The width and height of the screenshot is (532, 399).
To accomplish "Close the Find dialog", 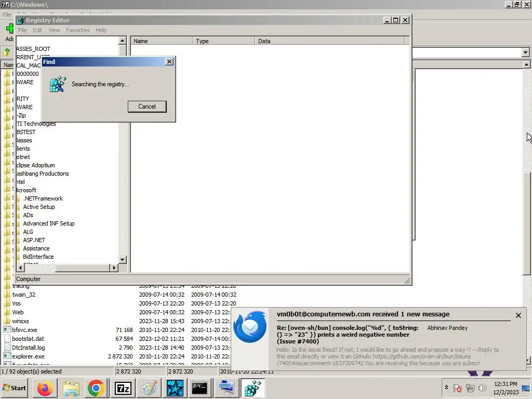I will (x=169, y=62).
